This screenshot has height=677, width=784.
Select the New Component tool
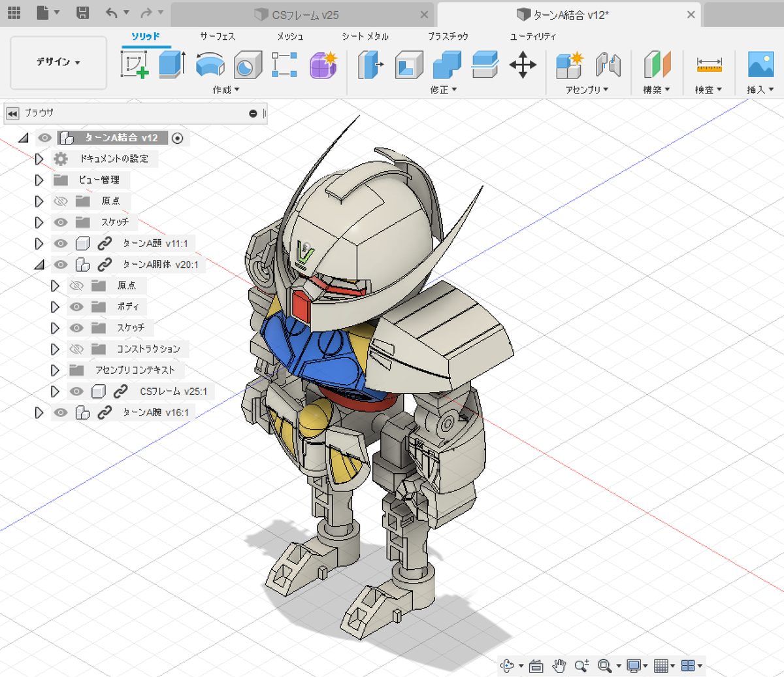click(x=570, y=65)
